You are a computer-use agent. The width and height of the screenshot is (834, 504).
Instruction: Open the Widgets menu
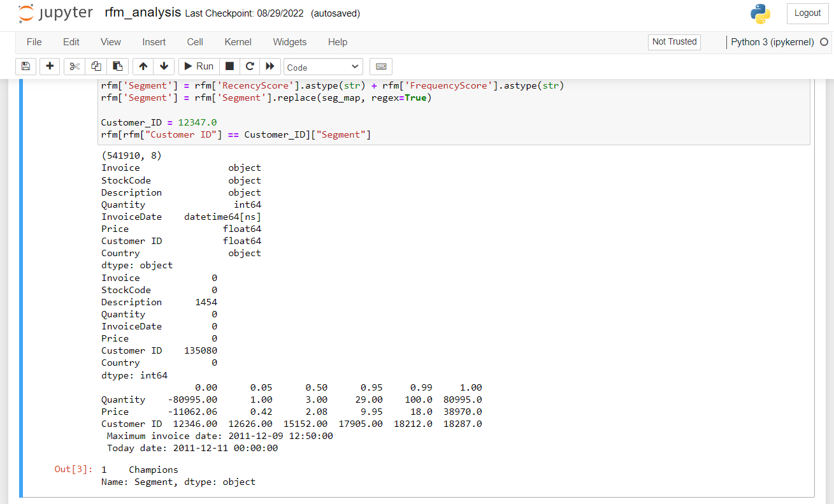(289, 42)
